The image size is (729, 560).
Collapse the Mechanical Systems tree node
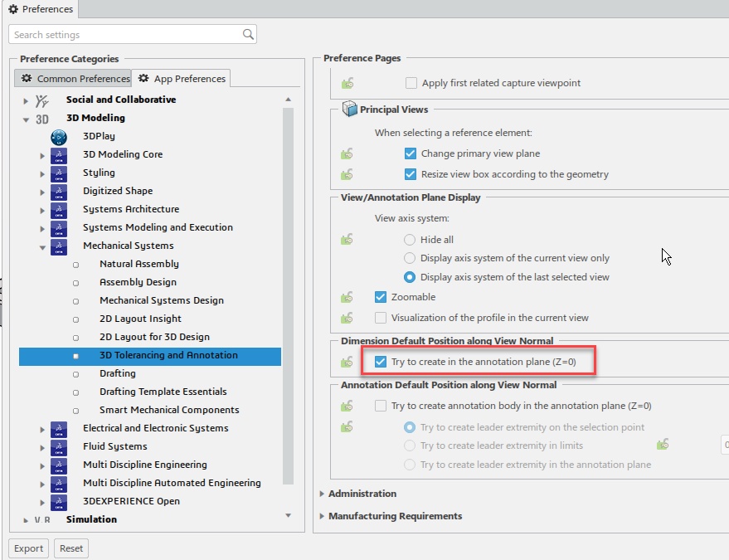coord(42,246)
